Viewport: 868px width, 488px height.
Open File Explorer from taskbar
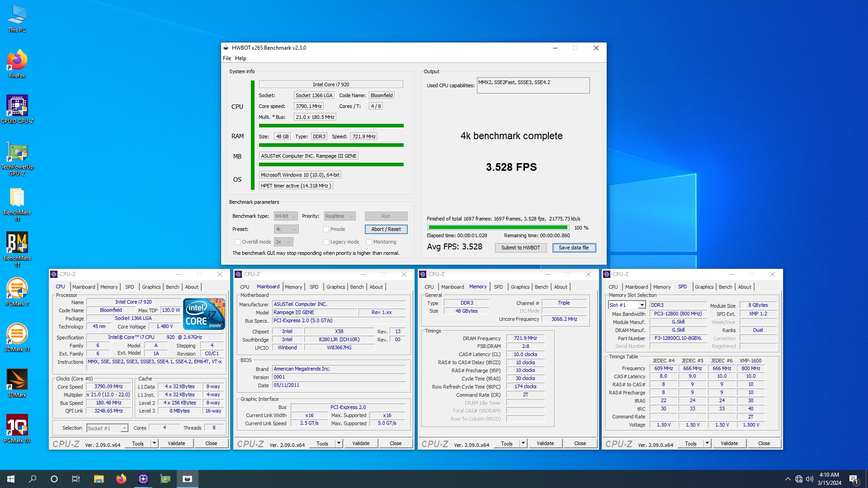[x=99, y=479]
